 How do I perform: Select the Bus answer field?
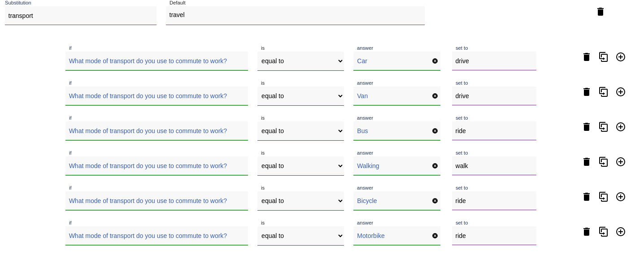tap(393, 131)
